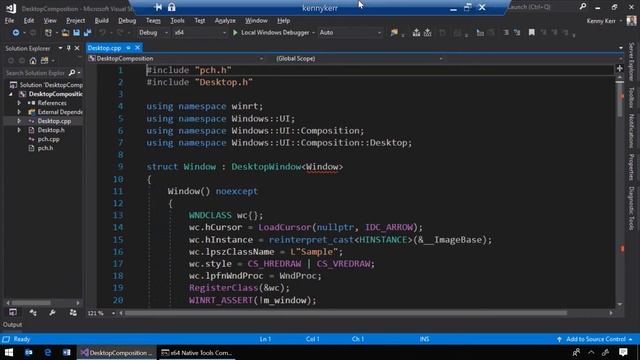Open the Help menu
The image size is (640, 360).
[283, 20]
